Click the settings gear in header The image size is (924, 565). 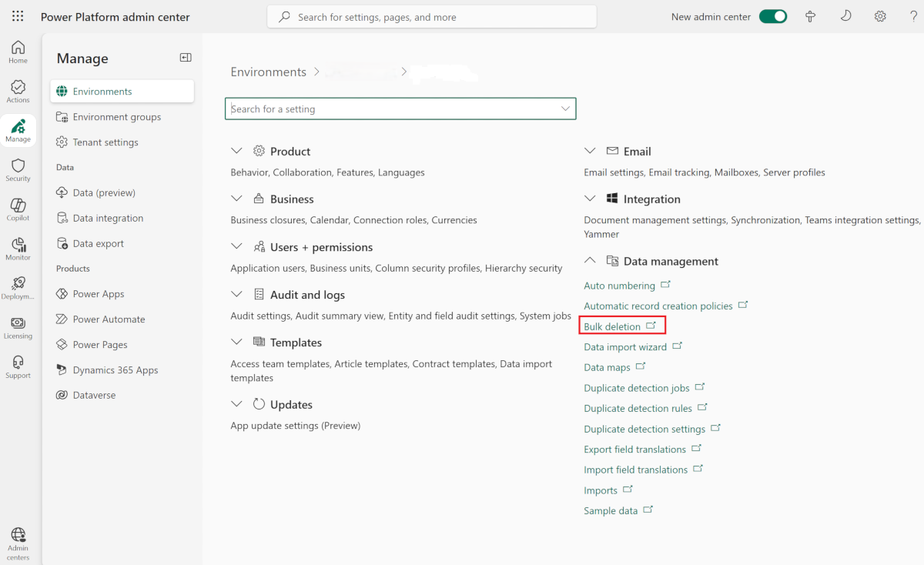880,16
